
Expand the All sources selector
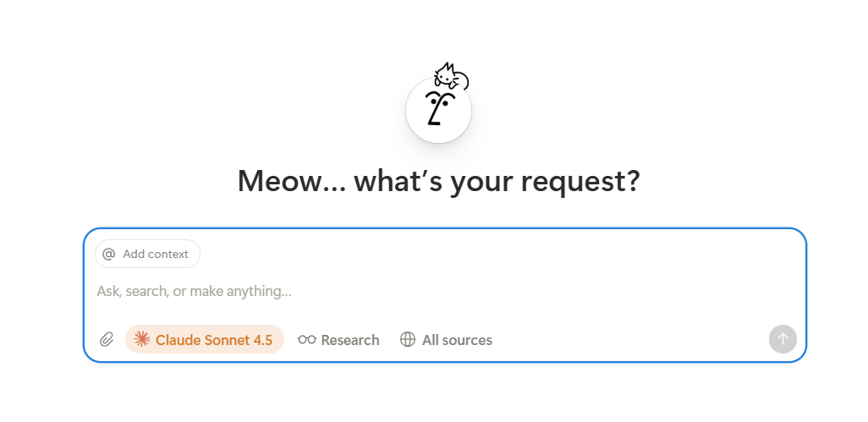click(x=446, y=340)
